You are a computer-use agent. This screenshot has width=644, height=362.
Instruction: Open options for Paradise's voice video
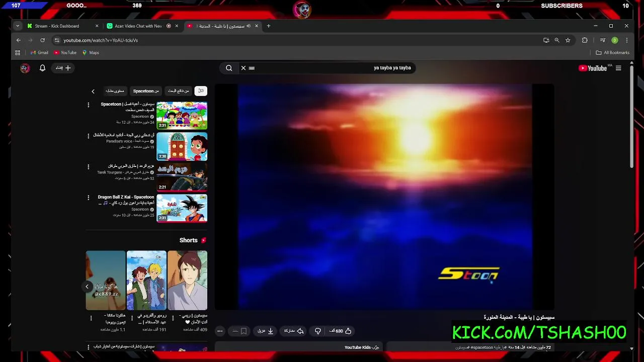(89, 136)
